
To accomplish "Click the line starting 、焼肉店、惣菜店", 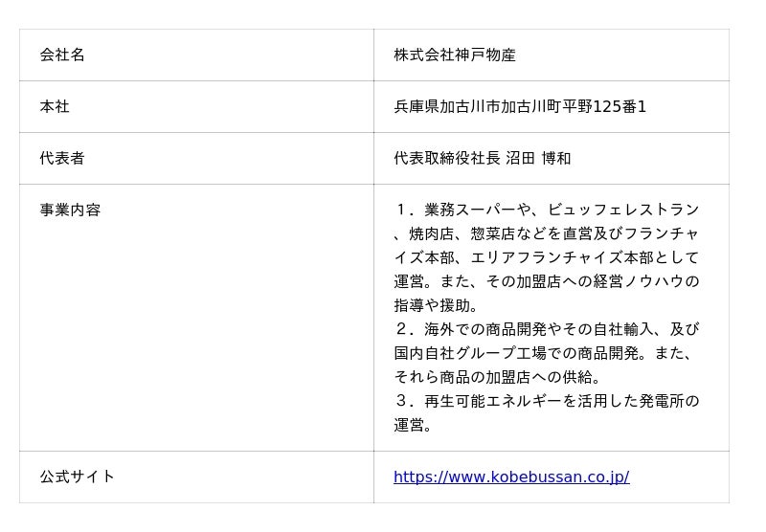I will [547, 233].
